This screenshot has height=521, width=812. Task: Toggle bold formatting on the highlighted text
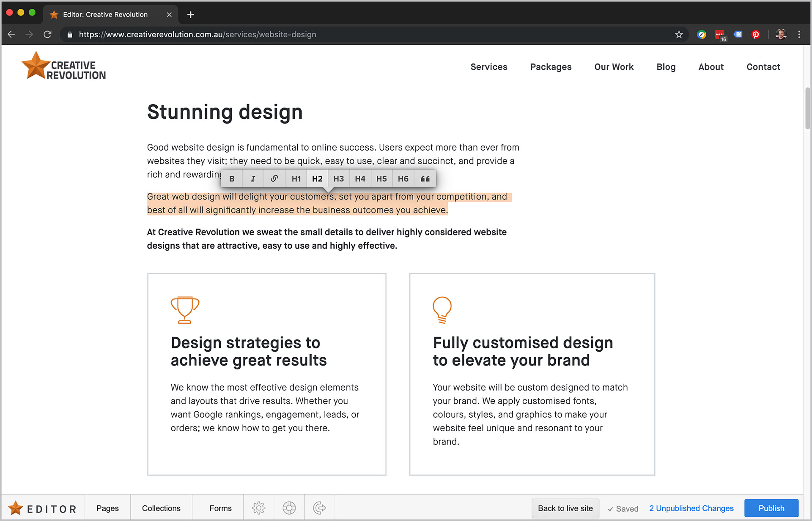tap(232, 178)
